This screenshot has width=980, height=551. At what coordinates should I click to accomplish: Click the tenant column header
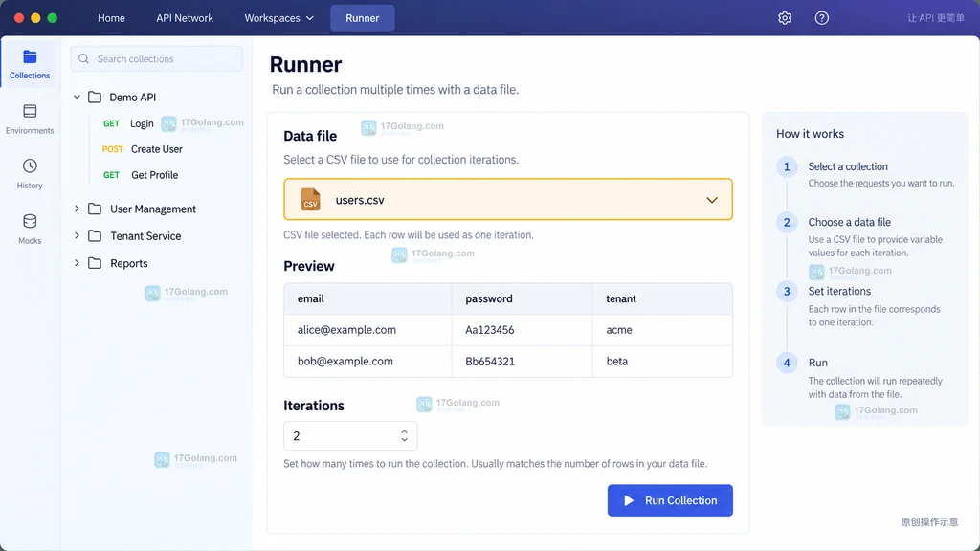[x=662, y=298]
